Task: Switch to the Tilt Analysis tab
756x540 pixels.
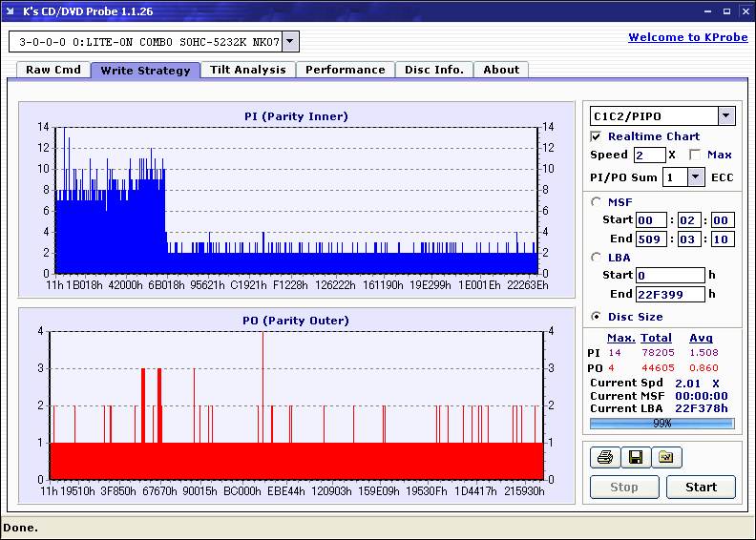Action: click(247, 70)
